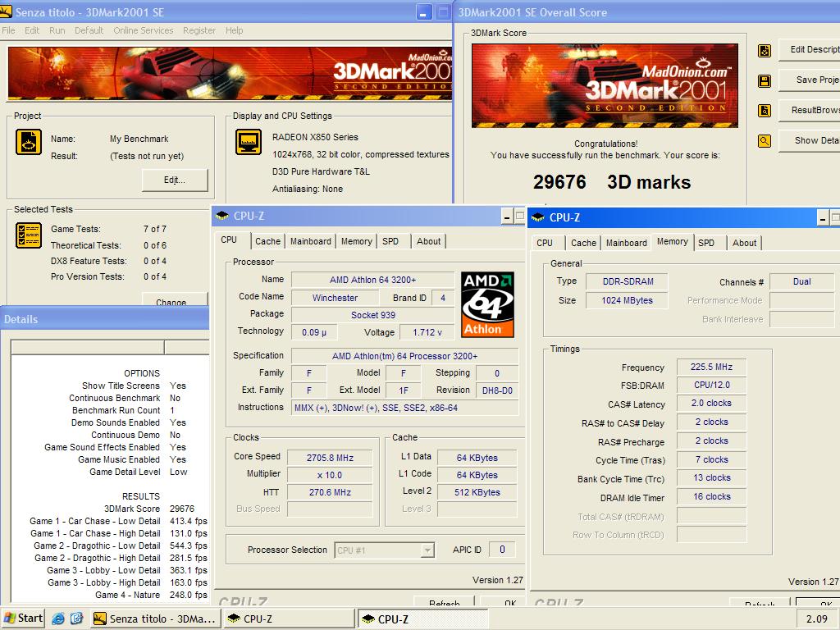Click the Code Name field Winchester
Image resolution: width=840 pixels, height=630 pixels.
335,298
